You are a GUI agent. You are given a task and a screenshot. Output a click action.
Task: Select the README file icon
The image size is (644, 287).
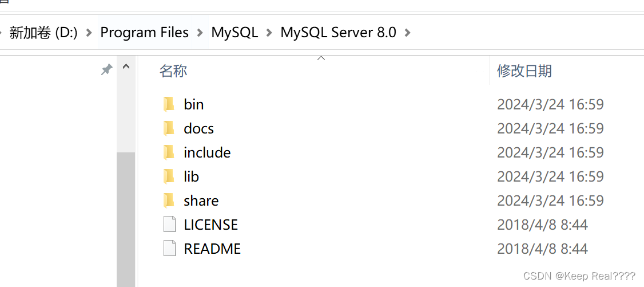coord(169,249)
